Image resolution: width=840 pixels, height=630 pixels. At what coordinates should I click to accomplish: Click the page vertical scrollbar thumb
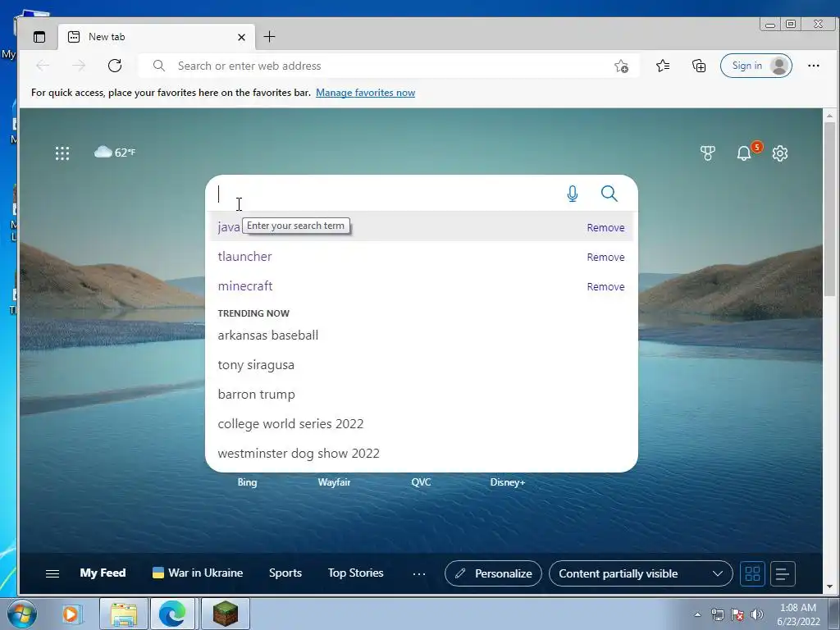[829, 209]
